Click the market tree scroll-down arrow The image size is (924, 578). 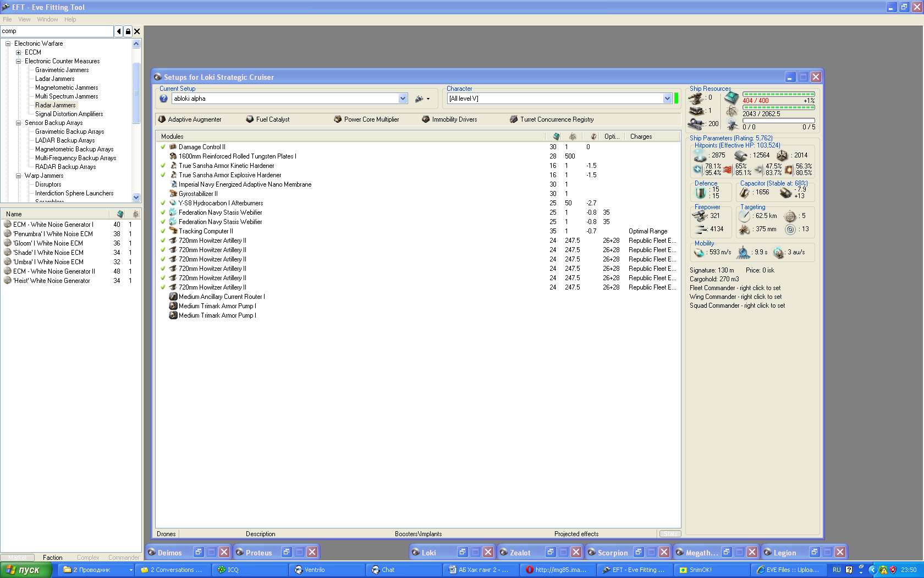tap(136, 197)
